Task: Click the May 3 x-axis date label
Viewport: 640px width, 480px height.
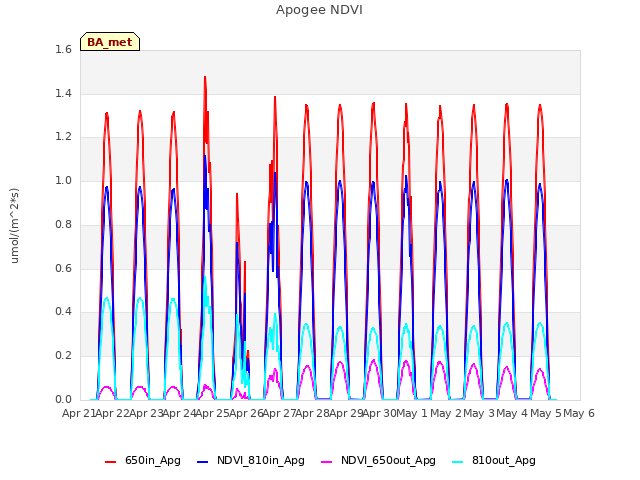Action: point(479,413)
